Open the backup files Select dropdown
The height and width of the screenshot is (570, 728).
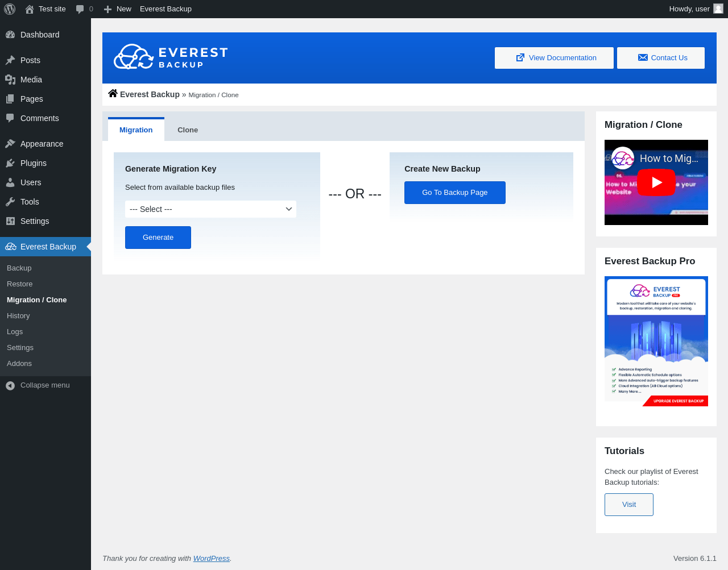pyautogui.click(x=210, y=209)
